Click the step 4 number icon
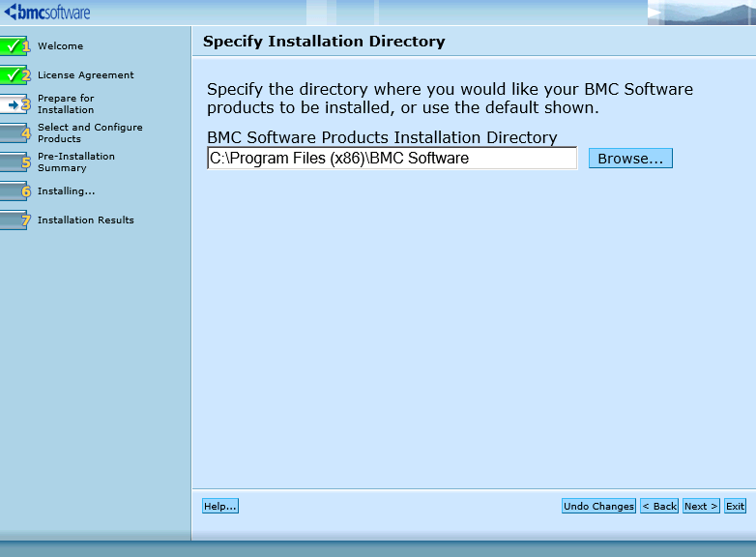The image size is (756, 557). tap(15, 133)
